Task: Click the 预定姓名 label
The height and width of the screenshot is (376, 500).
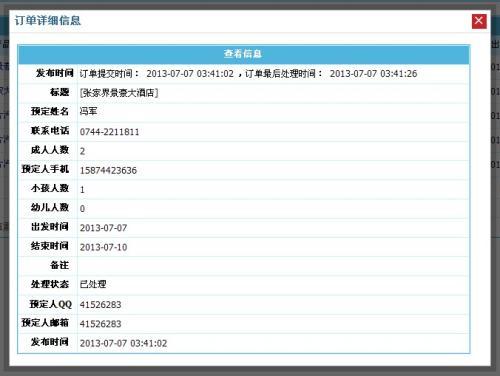Action: coord(50,111)
